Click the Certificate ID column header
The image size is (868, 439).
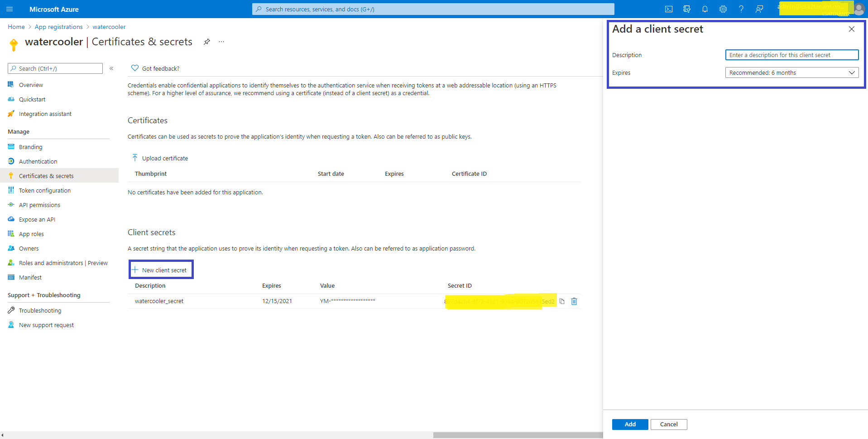469,174
